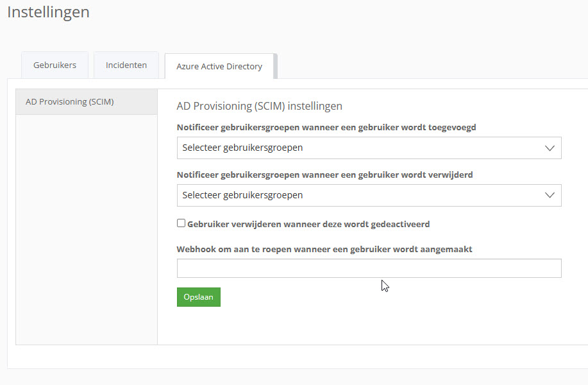This screenshot has height=385, width=588.
Task: Click label 'Notificeer gebruikersgroepen ... wordt toegevoegd'
Action: tap(326, 128)
